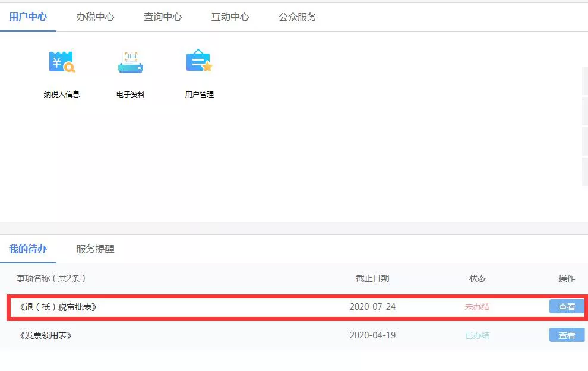
Task: Click 查看 for 《发票领用表》
Action: [x=567, y=335]
